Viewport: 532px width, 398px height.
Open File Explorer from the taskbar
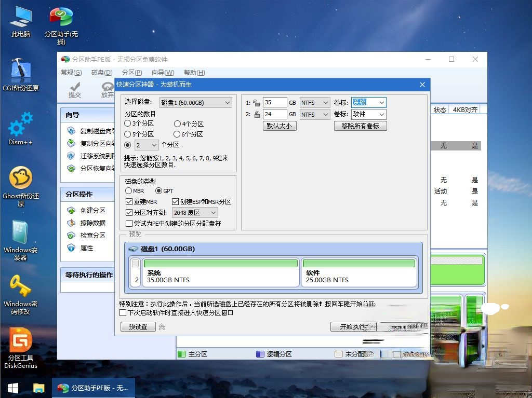point(38,388)
